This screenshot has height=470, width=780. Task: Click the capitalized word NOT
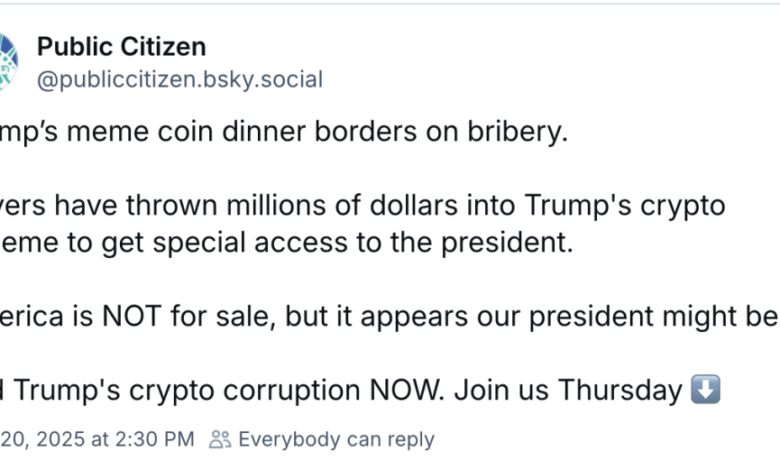[x=132, y=316]
